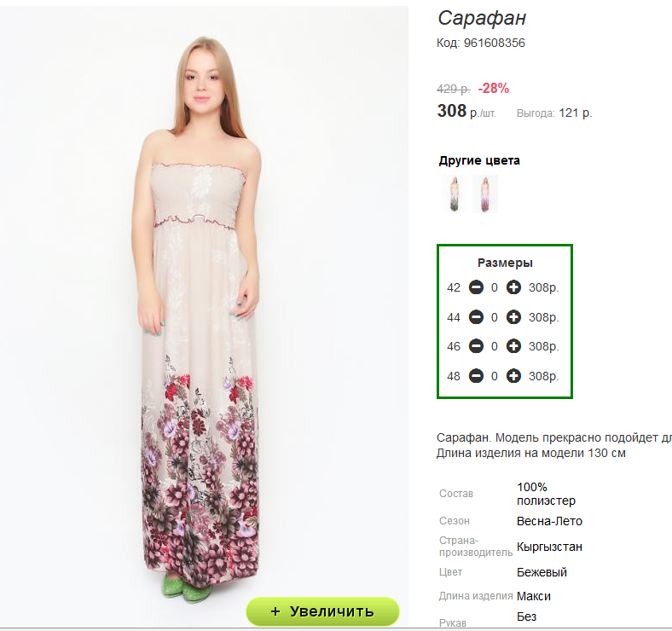Image resolution: width=672 pixels, height=631 pixels.
Task: Click the Размеры section heading
Action: tap(505, 263)
